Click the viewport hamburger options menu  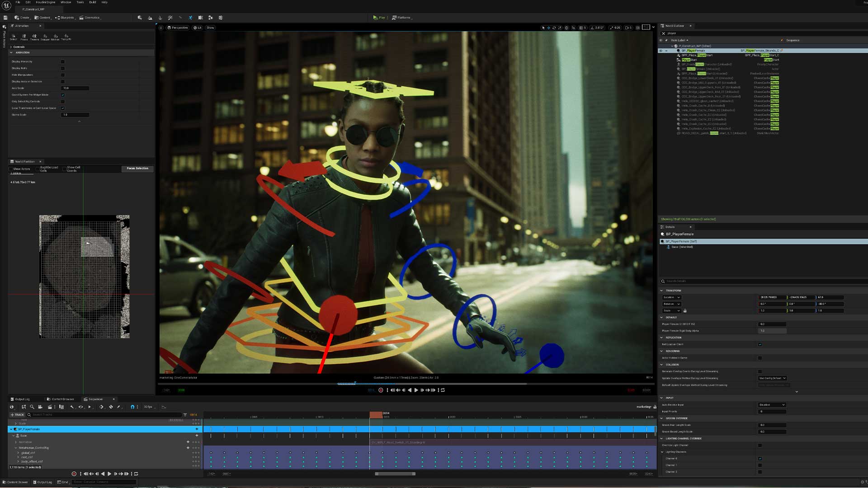pos(161,28)
